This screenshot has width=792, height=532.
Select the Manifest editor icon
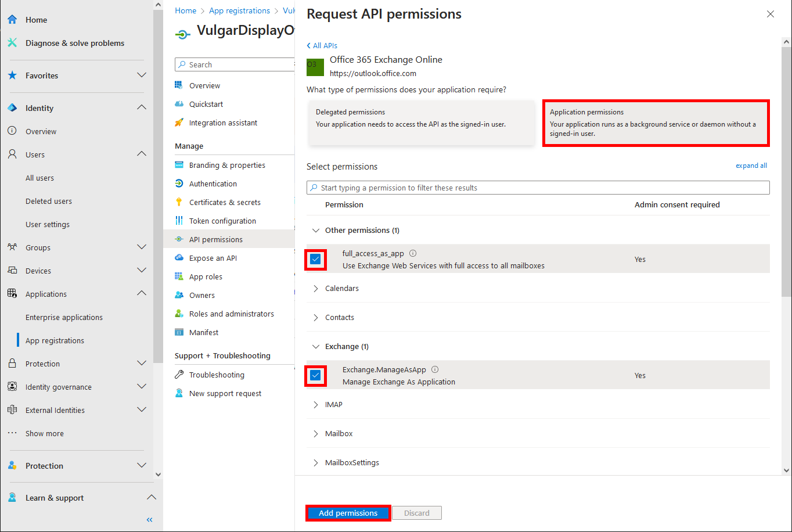point(179,332)
